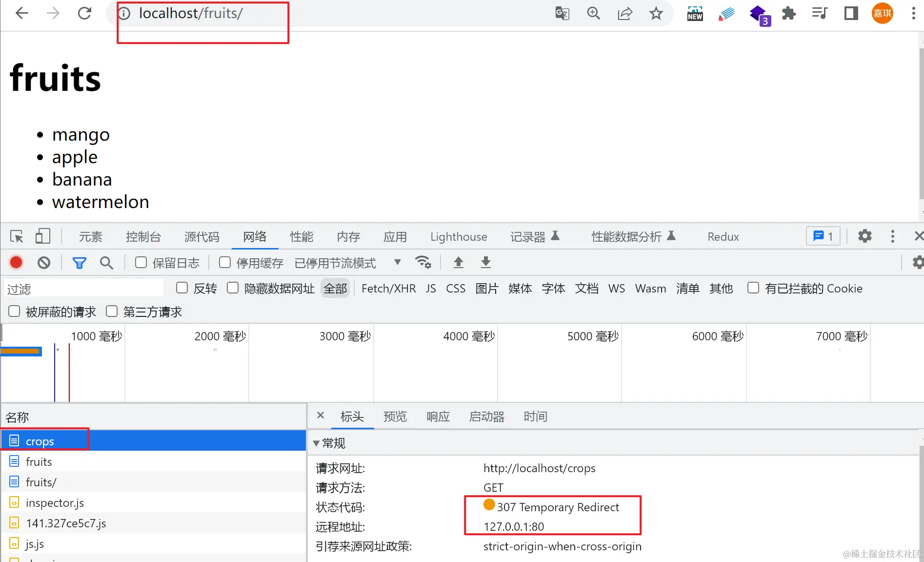Open the DevTools settings gear
This screenshot has width=924, height=562.
click(x=865, y=236)
